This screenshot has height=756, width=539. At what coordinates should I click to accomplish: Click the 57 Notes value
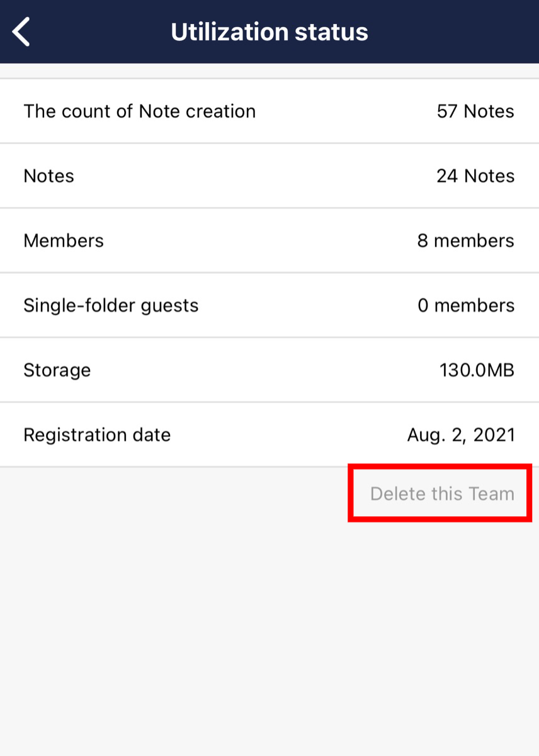tap(475, 111)
